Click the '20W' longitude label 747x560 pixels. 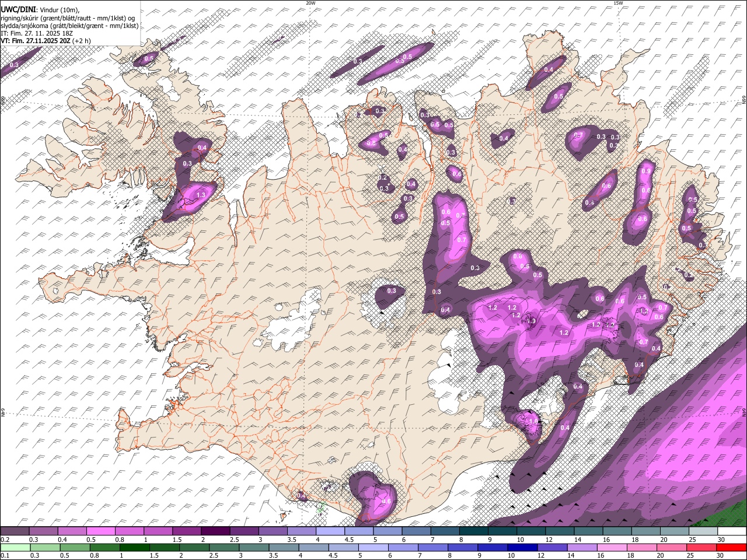[310, 3]
